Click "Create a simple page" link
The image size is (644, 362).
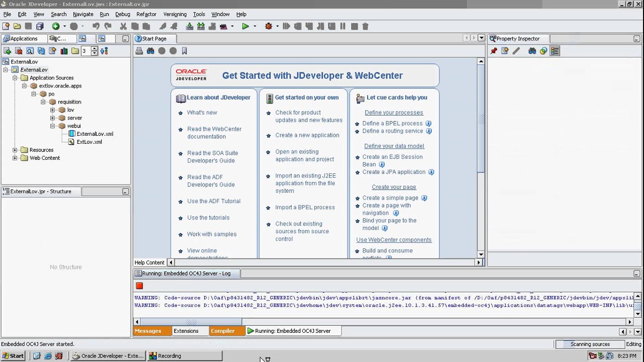click(390, 198)
